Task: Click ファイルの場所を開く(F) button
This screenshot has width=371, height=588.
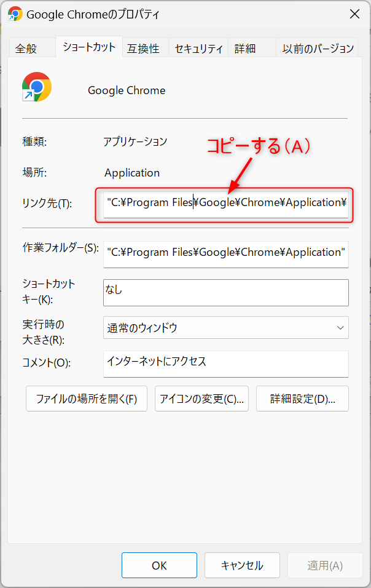Action: 87,399
